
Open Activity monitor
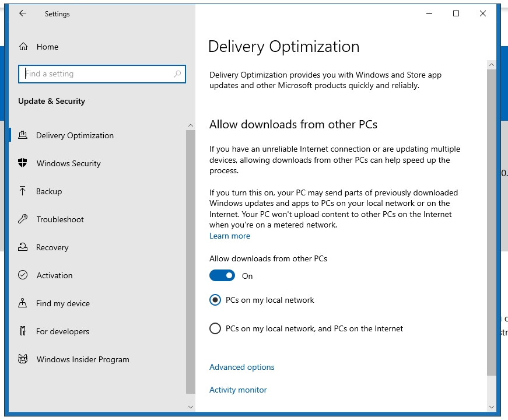click(x=238, y=390)
